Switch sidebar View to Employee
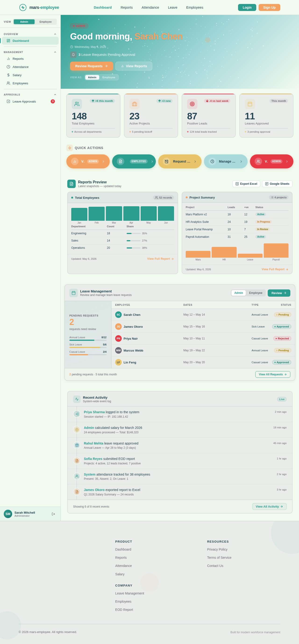 pos(46,22)
